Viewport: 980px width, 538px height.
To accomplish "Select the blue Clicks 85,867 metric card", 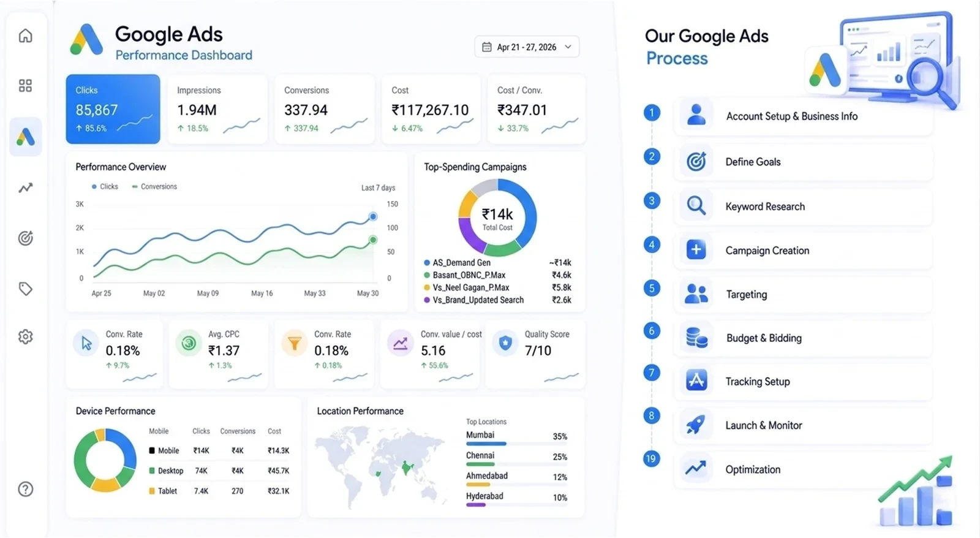I will (113, 109).
